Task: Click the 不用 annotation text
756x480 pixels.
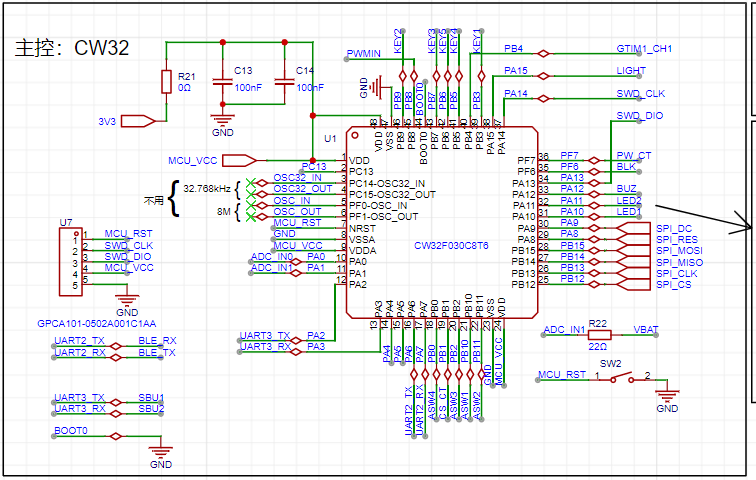Action: (x=154, y=200)
